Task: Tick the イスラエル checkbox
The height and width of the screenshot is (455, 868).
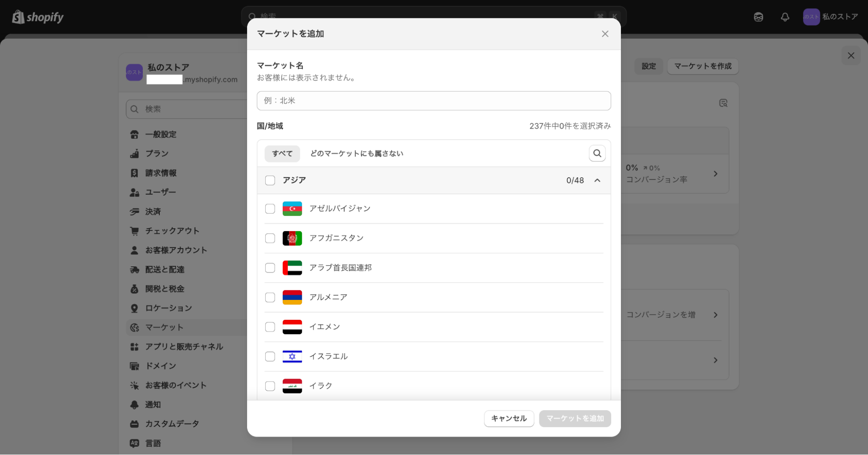Action: [270, 357]
